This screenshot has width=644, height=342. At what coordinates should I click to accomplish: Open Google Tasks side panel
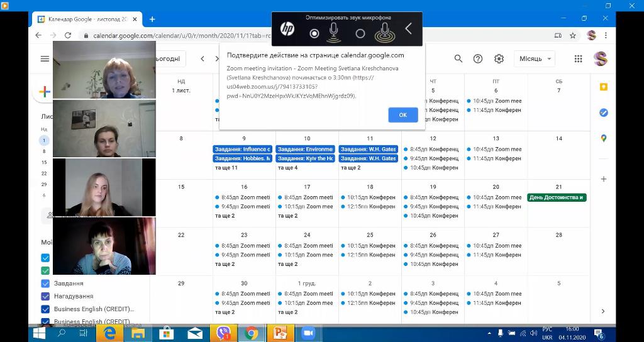(x=603, y=113)
